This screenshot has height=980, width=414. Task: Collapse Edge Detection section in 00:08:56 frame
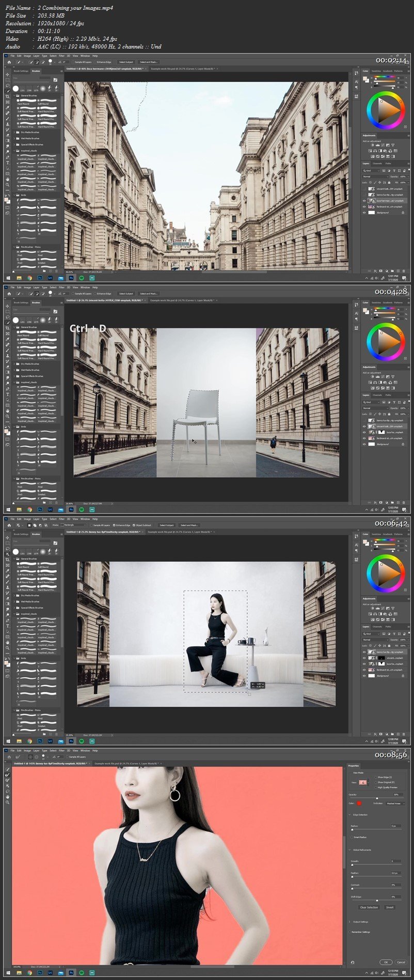pos(349,814)
